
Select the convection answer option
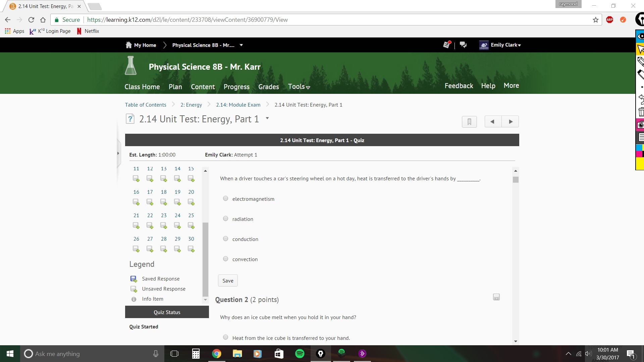pyautogui.click(x=226, y=259)
